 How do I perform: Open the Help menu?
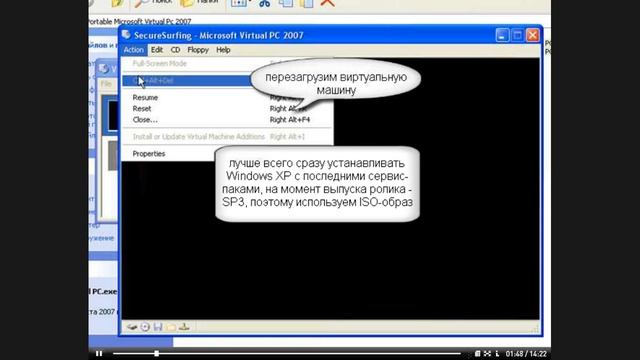[223, 50]
